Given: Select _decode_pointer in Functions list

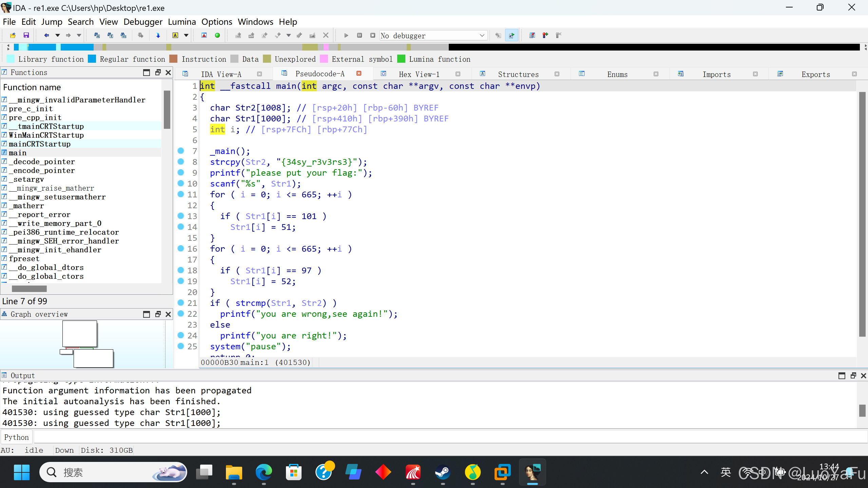Looking at the screenshot, I should (x=41, y=162).
